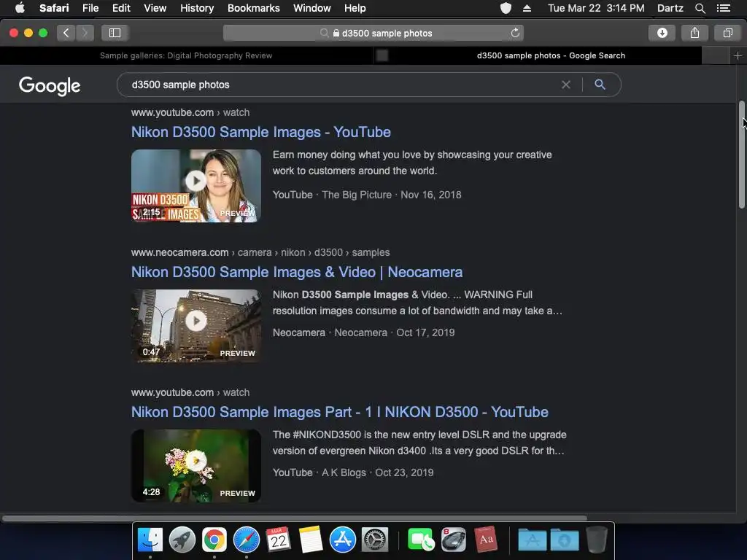Open Finder from the Dock

pyautogui.click(x=150, y=540)
